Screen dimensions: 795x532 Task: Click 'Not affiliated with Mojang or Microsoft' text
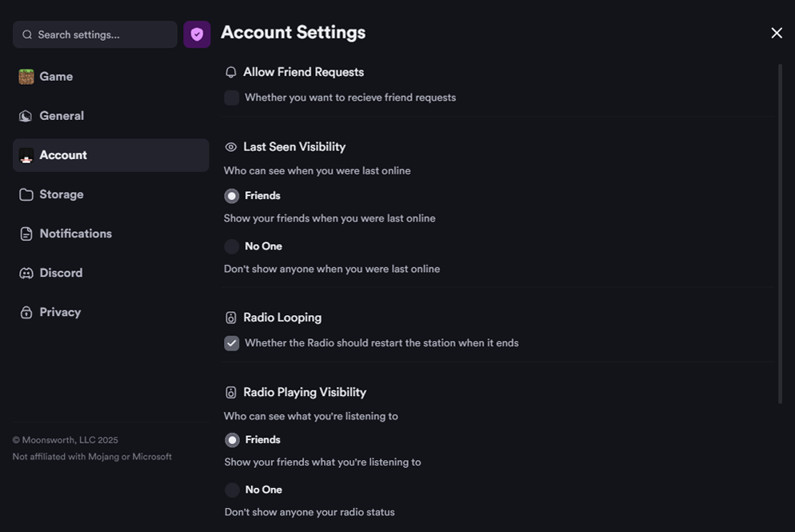(92, 457)
